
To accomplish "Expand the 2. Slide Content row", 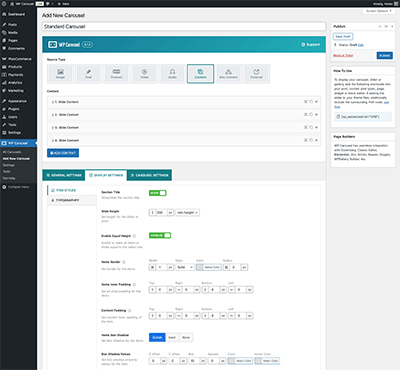I will coord(184,115).
